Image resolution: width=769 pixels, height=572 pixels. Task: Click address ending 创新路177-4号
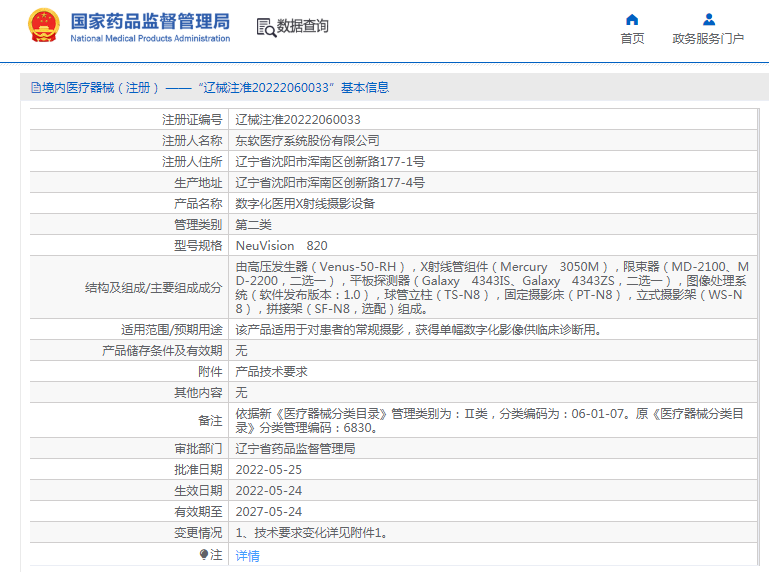(330, 183)
